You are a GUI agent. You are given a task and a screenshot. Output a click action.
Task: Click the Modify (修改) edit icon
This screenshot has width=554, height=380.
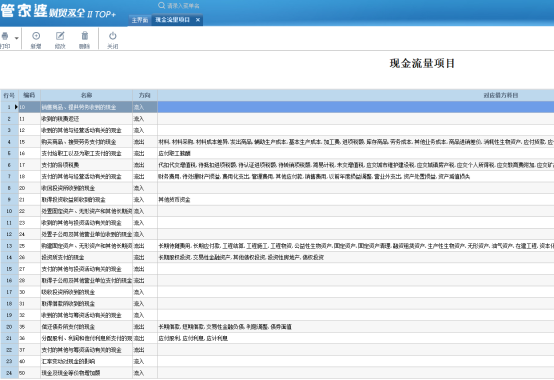tap(60, 36)
